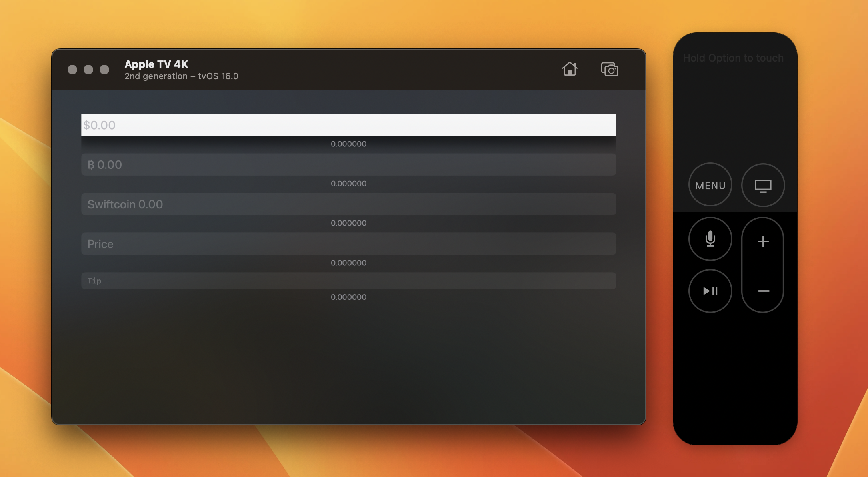Screen dimensions: 868x477
Task: Close the Apple TV simulator window
Action: click(72, 70)
